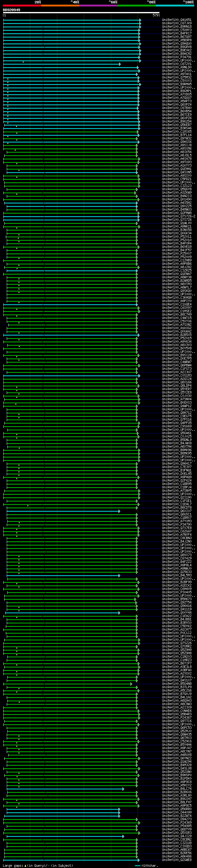The image size is (197, 868).
Task: Select hit label UniRef100_B9RN18
Action: [x=177, y=26]
